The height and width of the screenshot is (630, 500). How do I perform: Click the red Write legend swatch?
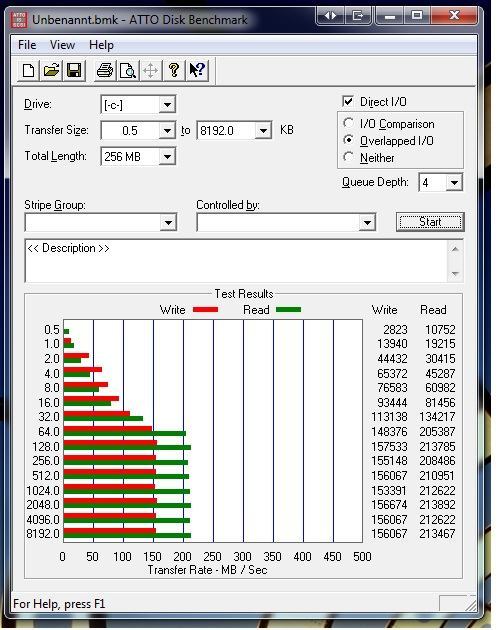click(205, 309)
